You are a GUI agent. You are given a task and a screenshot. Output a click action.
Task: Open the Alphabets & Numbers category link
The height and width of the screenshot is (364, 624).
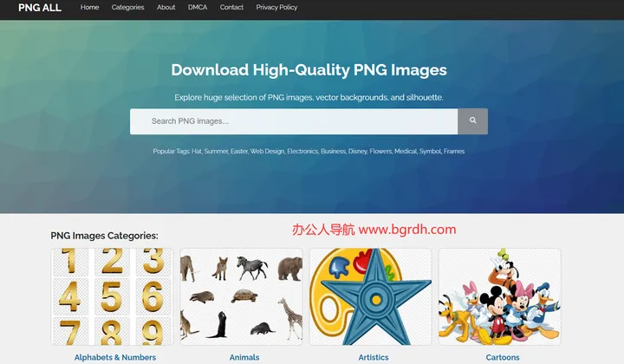115,357
